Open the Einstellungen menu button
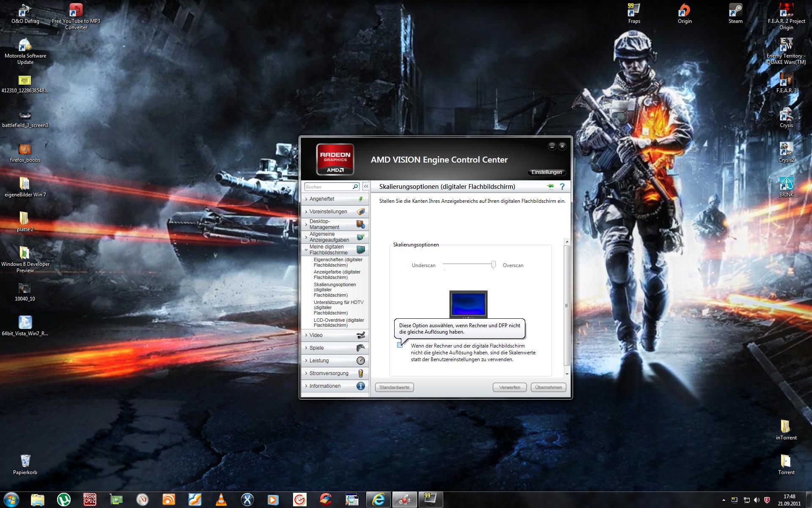The width and height of the screenshot is (812, 508). pos(546,172)
